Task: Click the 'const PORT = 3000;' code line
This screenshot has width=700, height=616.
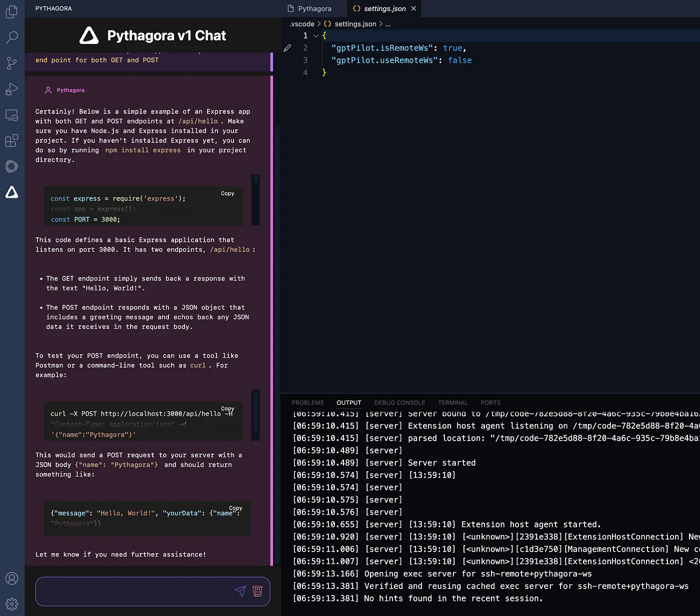Action: click(85, 219)
